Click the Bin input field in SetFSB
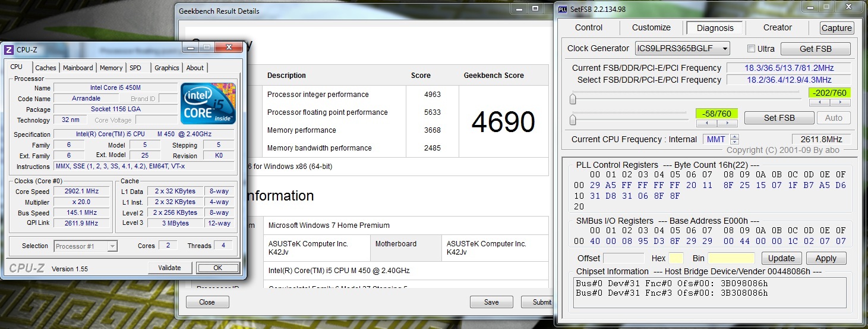The height and width of the screenshot is (329, 868). (731, 258)
